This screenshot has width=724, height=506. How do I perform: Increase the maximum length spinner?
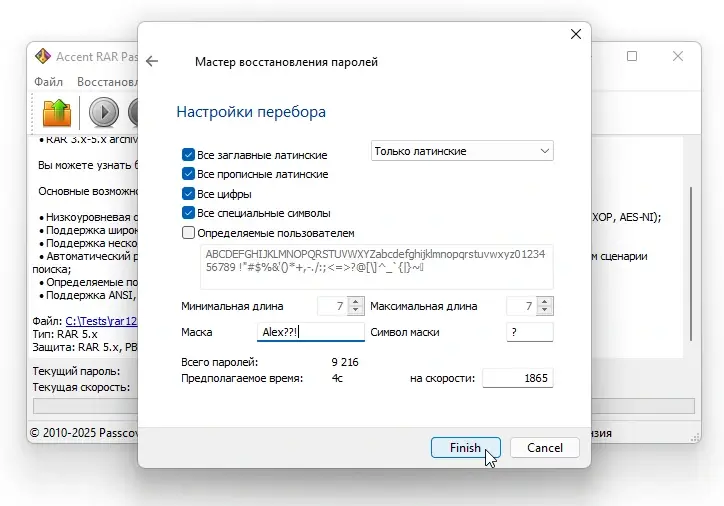click(x=545, y=301)
